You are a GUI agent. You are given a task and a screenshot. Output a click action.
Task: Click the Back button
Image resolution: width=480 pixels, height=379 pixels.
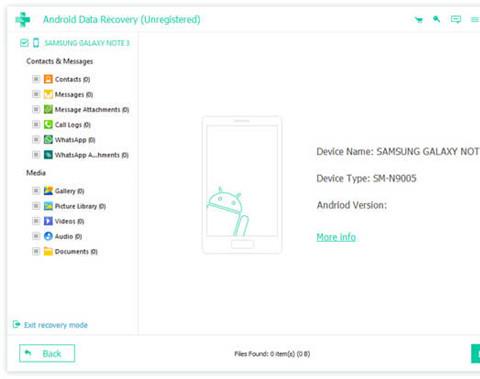(47, 353)
